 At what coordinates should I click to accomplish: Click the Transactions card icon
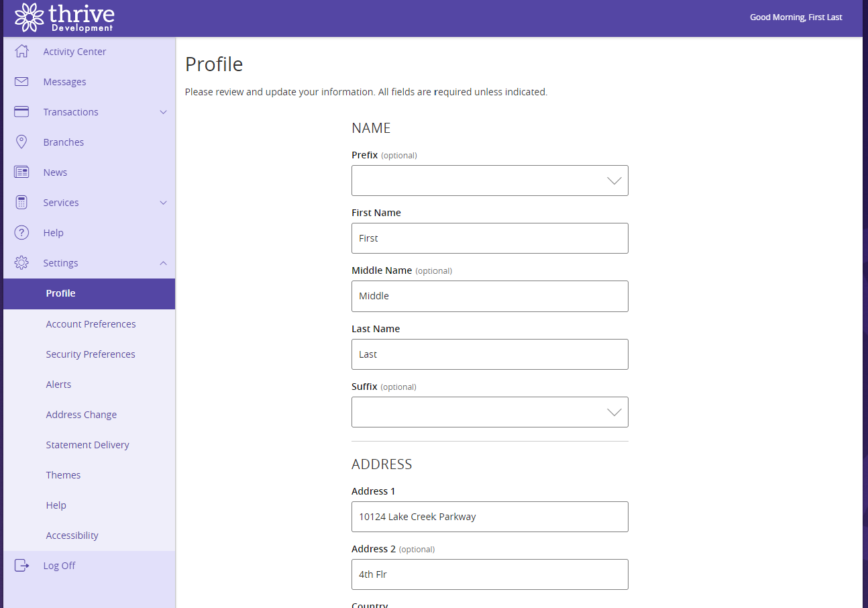(x=21, y=112)
